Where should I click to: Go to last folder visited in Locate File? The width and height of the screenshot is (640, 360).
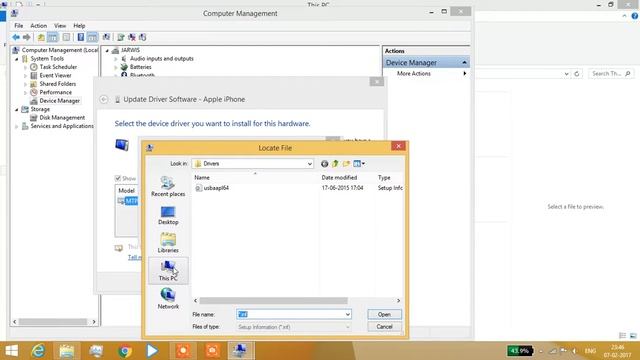coord(324,164)
